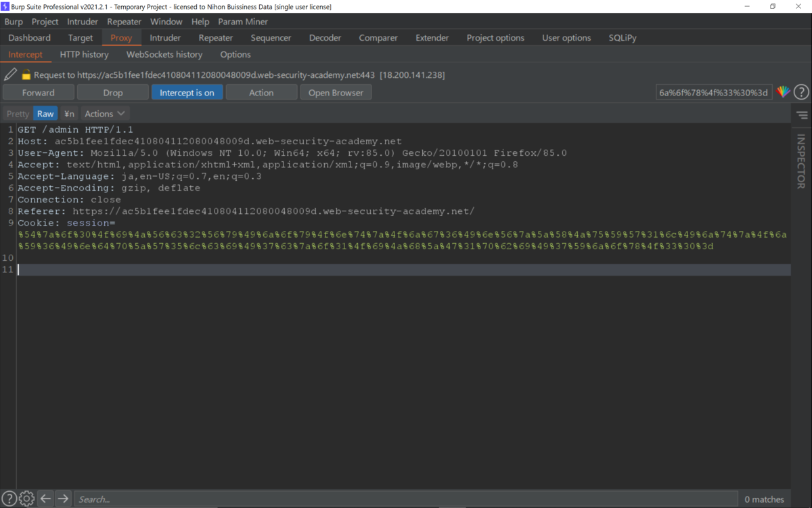Click the Connection: close header line
Image resolution: width=812 pixels, height=508 pixels.
click(x=69, y=200)
